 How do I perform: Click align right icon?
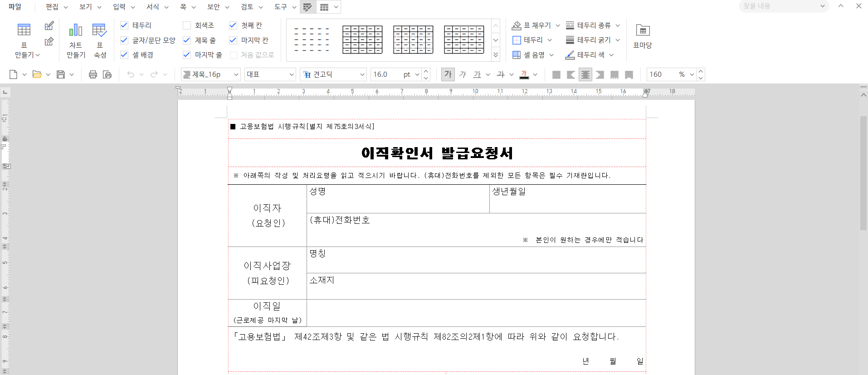coord(600,74)
